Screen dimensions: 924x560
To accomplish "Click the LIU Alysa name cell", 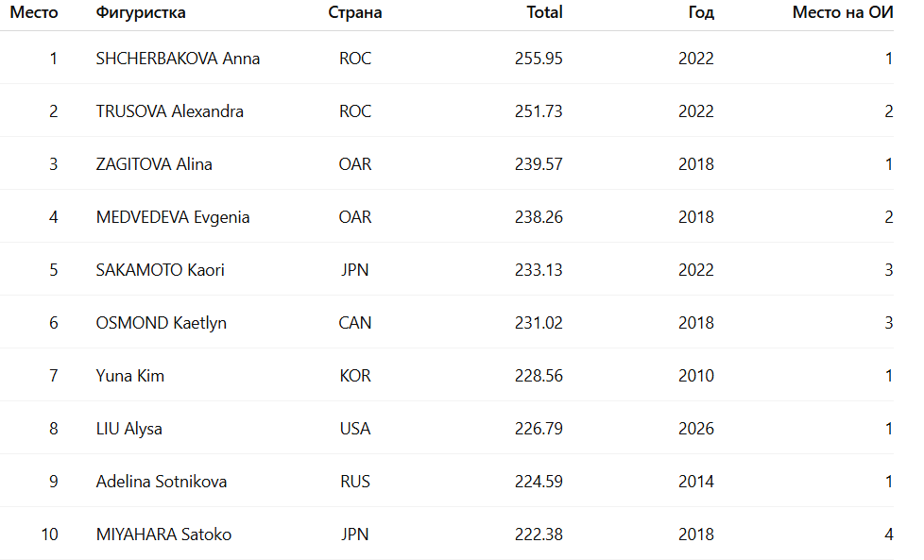I will (x=128, y=429).
